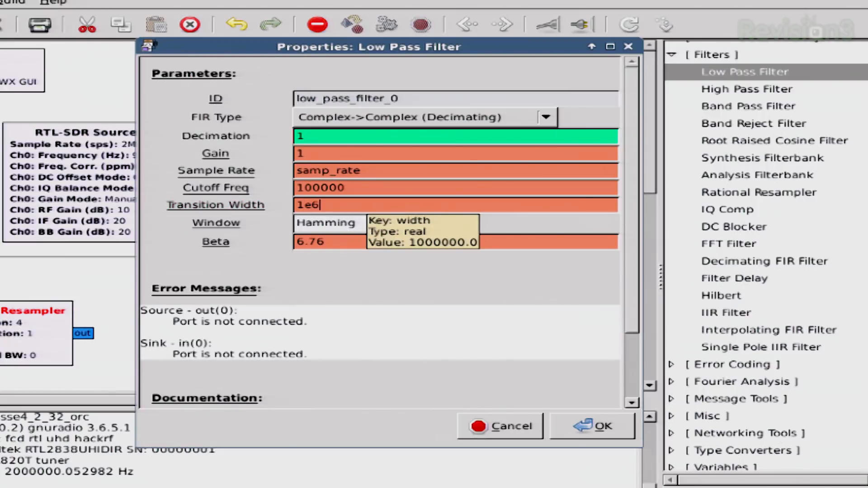Select Rational Resampler in block tree
This screenshot has width=868, height=488.
(759, 192)
